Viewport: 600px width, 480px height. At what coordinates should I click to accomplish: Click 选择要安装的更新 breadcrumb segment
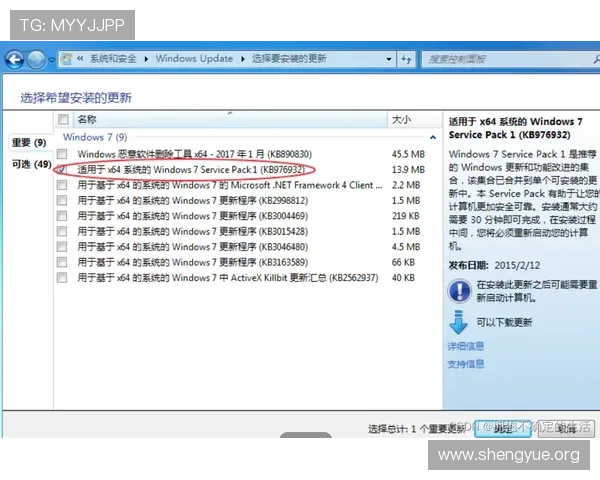click(289, 59)
